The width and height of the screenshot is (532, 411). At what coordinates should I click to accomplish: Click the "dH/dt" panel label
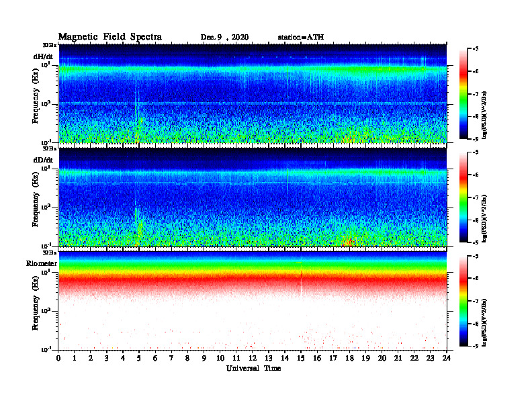43,56
